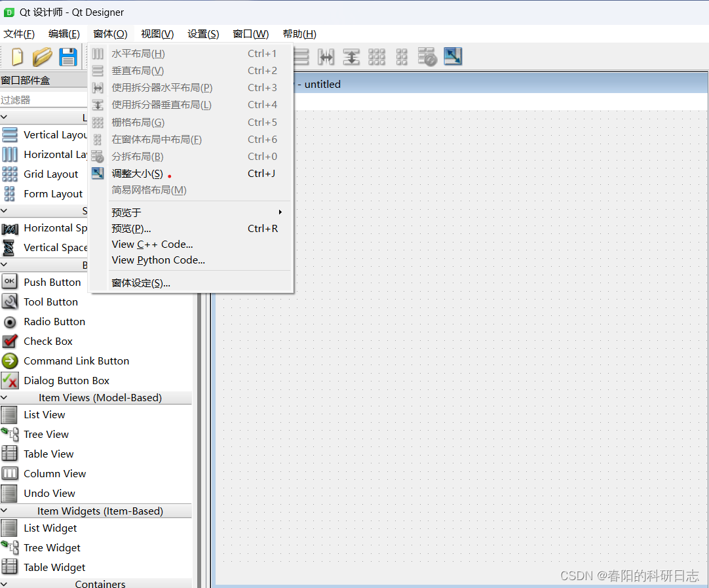
Task: Click the untitled form title bar
Action: (500, 84)
